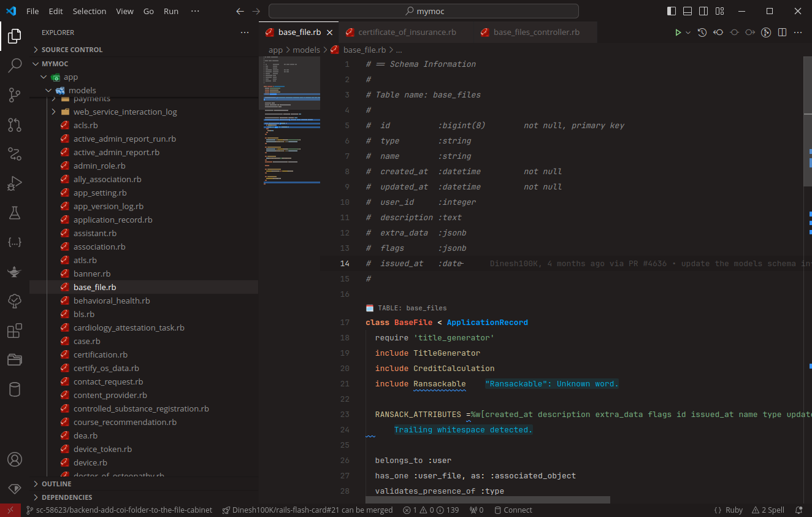
Task: Open the Run and Debug view icon
Action: click(15, 183)
